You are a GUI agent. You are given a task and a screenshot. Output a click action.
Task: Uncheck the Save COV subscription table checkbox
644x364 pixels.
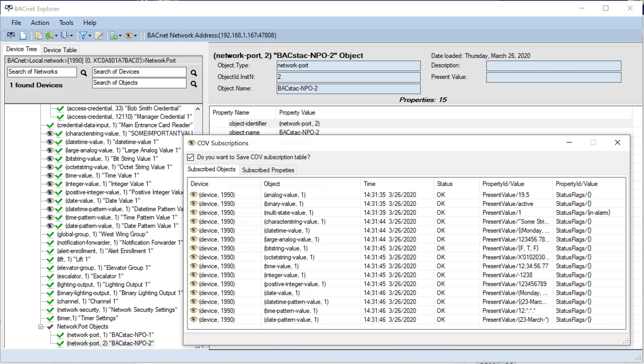click(190, 157)
